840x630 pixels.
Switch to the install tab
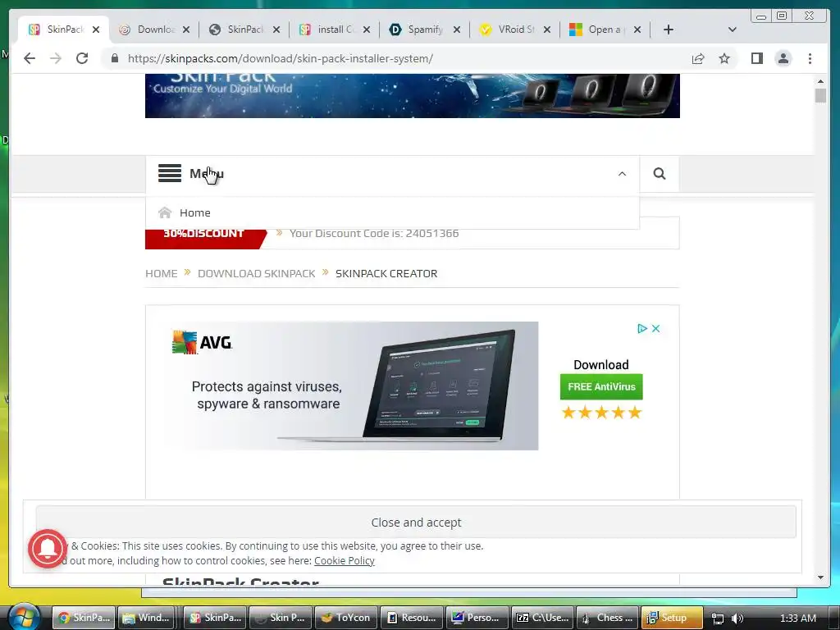(335, 30)
